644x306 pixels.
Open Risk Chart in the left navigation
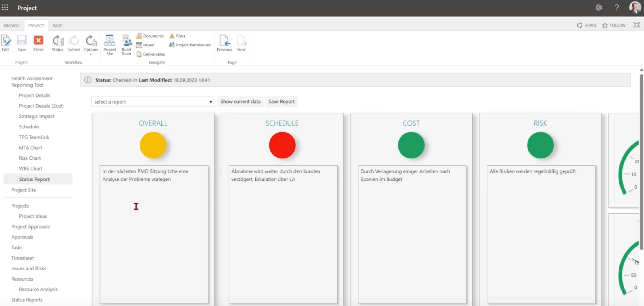pyautogui.click(x=30, y=158)
